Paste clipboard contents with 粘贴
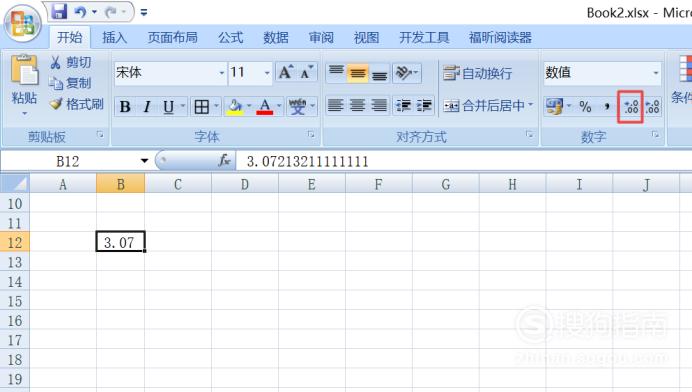The height and width of the screenshot is (392, 692). [24, 85]
